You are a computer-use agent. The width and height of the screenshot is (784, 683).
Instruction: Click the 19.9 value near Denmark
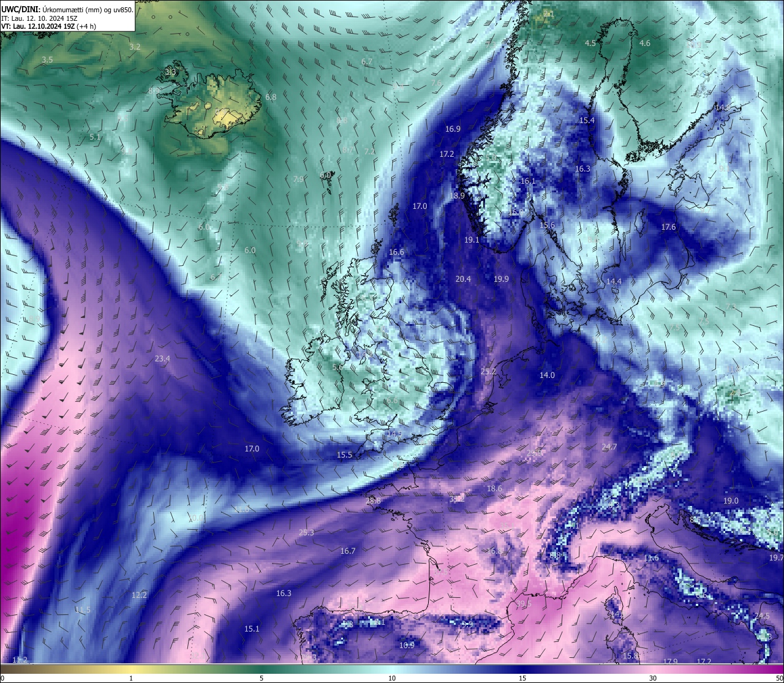click(501, 279)
